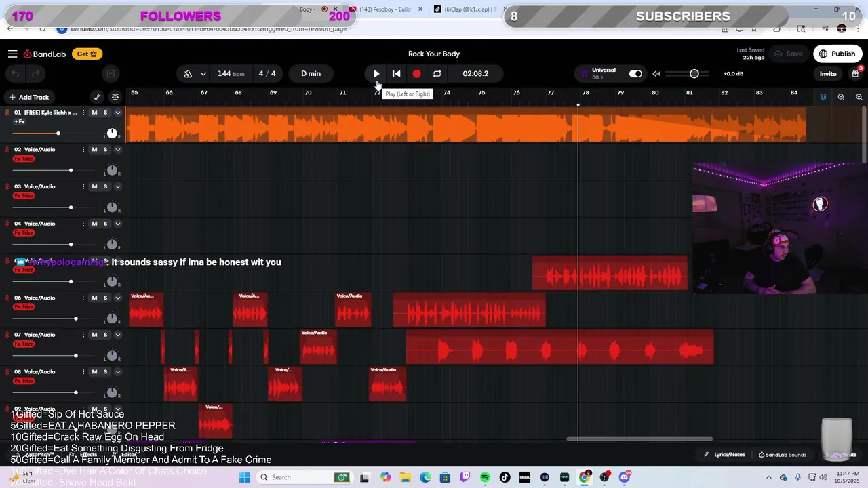Mute track 01 Kyle Richh
This screenshot has height=488, width=868.
click(94, 113)
